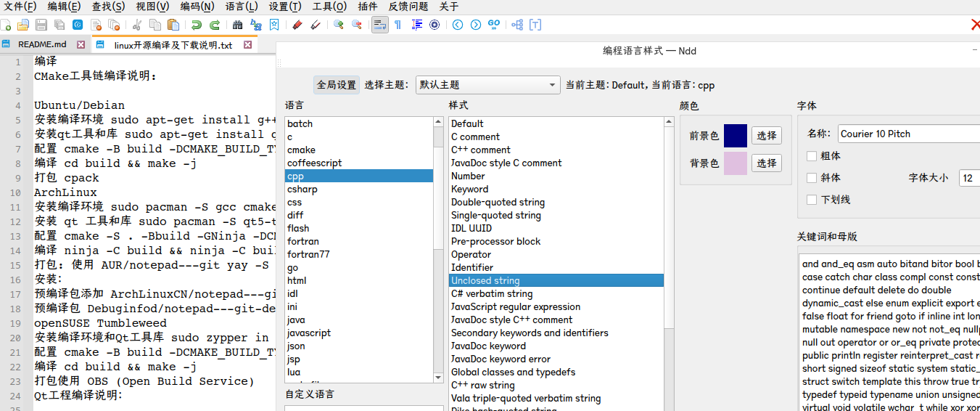Click the bookmark star toolbar icon
The image size is (980, 411).
point(274,25)
